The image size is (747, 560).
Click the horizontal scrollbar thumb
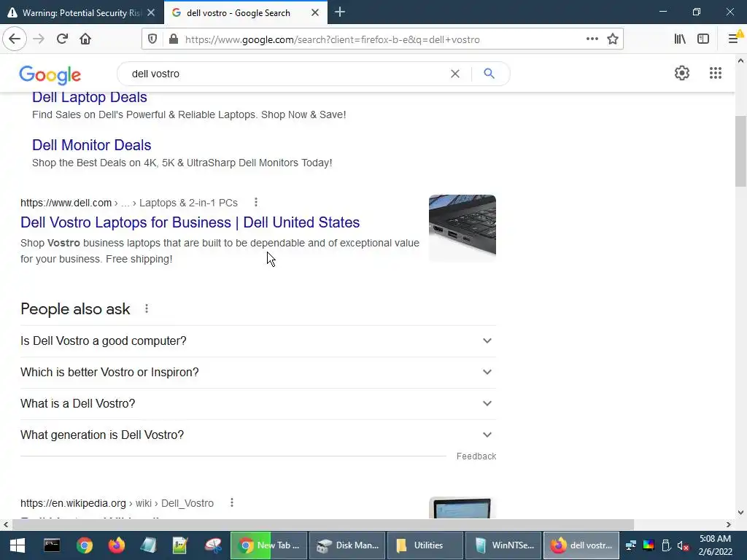tap(323, 524)
